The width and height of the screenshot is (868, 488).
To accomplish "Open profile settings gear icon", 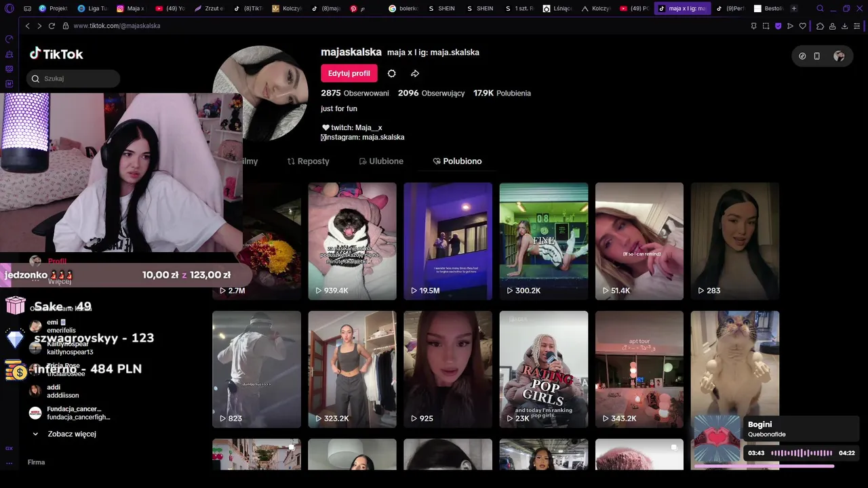I will tap(391, 73).
